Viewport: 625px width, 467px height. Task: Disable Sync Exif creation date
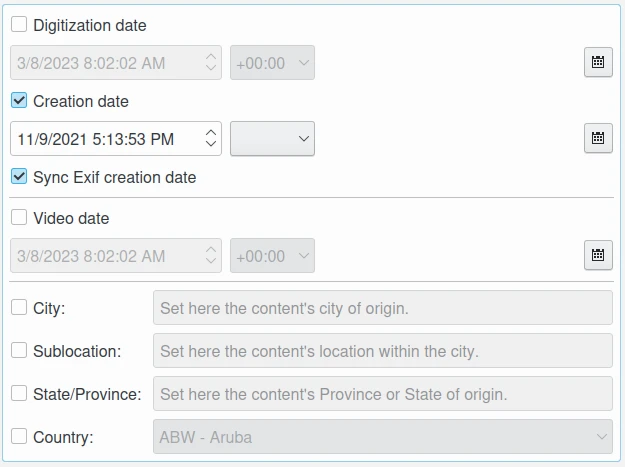click(19, 177)
